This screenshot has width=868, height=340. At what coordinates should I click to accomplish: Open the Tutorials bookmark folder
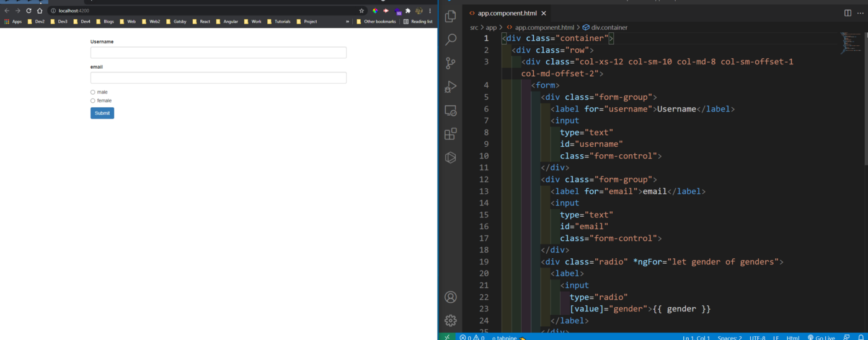click(x=278, y=22)
